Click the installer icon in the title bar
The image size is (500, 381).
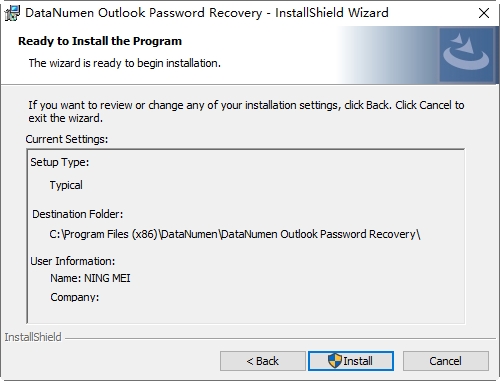[12, 13]
